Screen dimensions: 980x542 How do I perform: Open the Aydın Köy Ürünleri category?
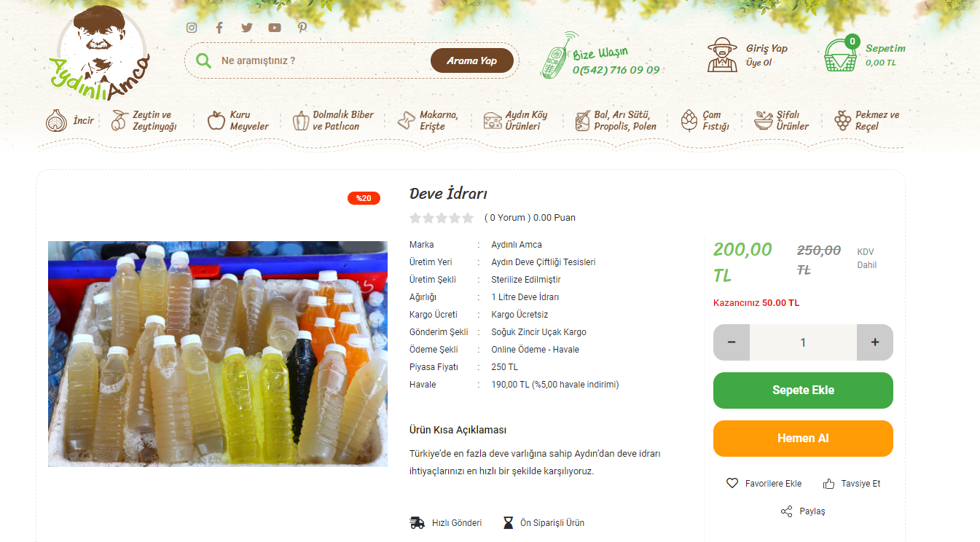click(x=515, y=120)
